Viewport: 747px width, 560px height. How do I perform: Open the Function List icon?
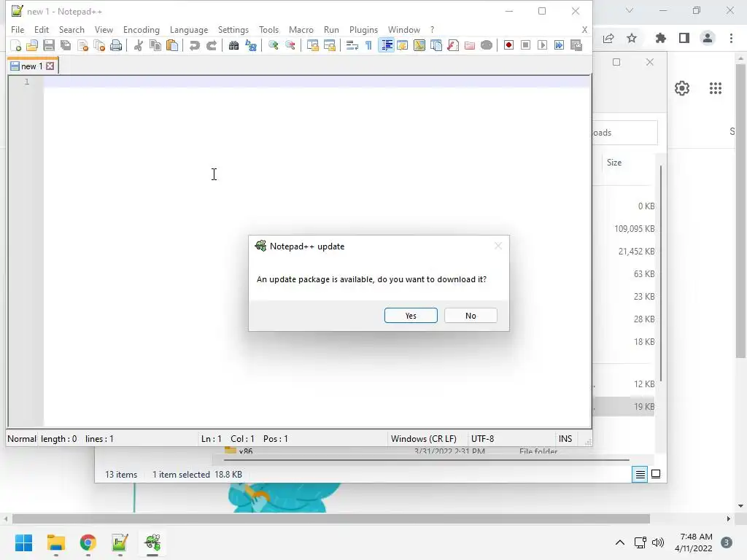[453, 45]
